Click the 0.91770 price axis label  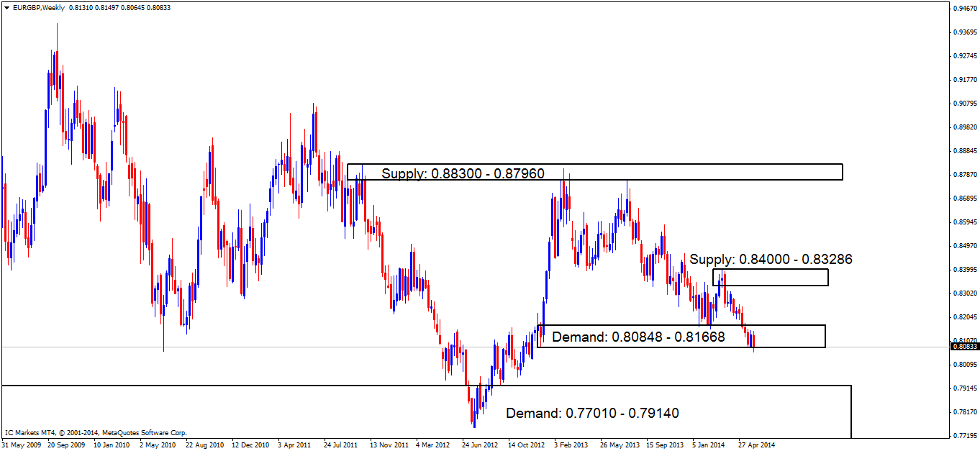point(963,80)
